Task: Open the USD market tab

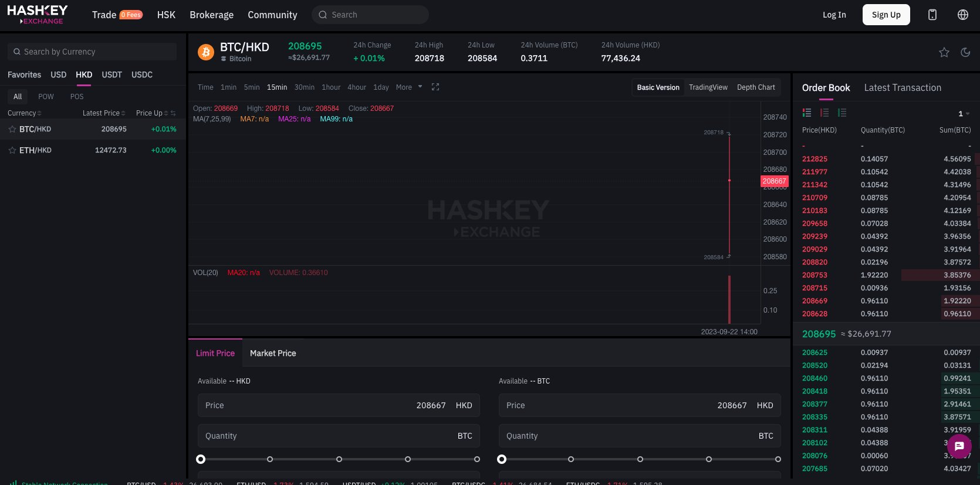Action: [x=59, y=75]
